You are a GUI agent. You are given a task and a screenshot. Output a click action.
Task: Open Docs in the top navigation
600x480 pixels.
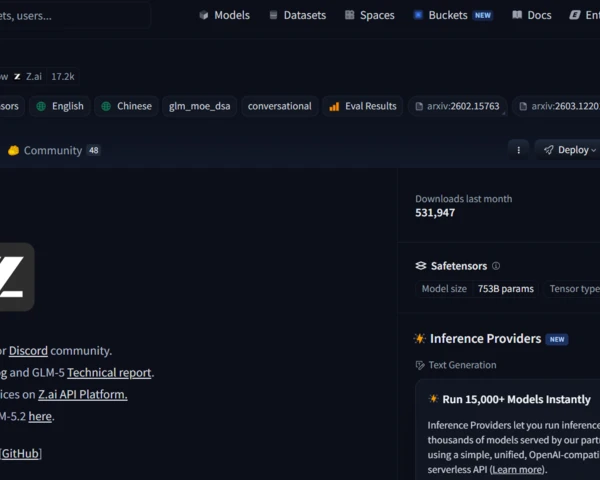pyautogui.click(x=532, y=15)
